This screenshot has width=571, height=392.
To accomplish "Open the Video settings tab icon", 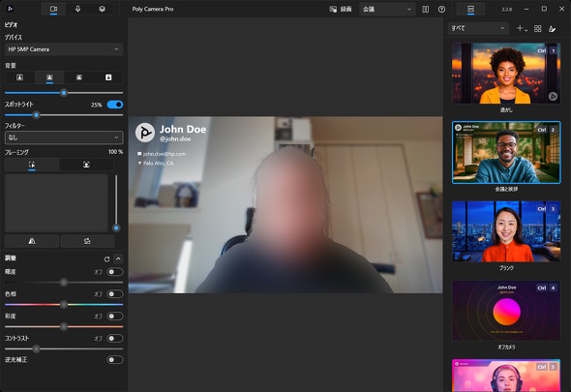I will coord(53,9).
